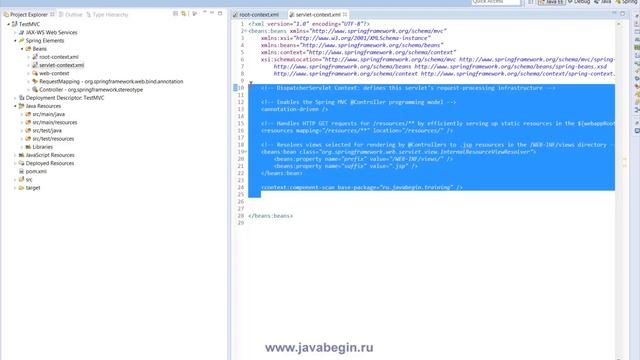Click the Spring Elements leaf icon
The width and height of the screenshot is (640, 360).
click(x=21, y=40)
